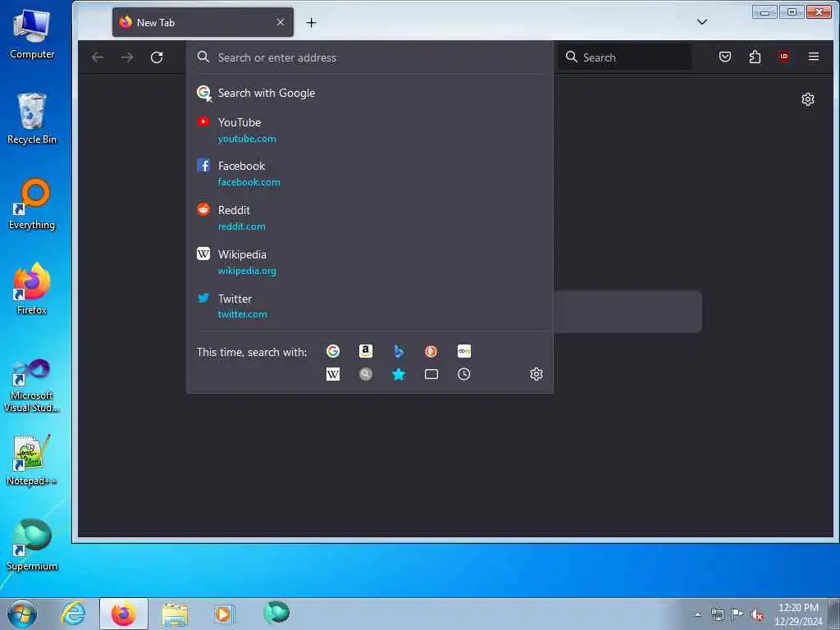Select Firefox desktop shortcut
This screenshot has height=630, width=840.
pyautogui.click(x=32, y=290)
